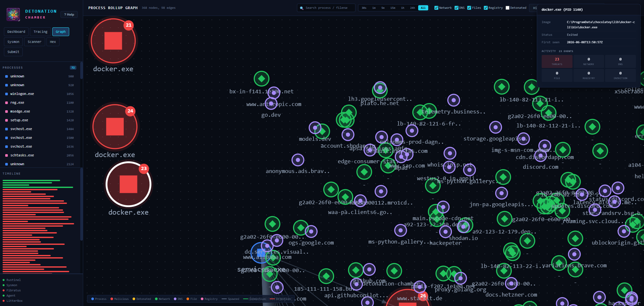Click the network node above ublockorigin.git
Image resolution: width=644 pixels, height=306 pixels.
click(624, 231)
